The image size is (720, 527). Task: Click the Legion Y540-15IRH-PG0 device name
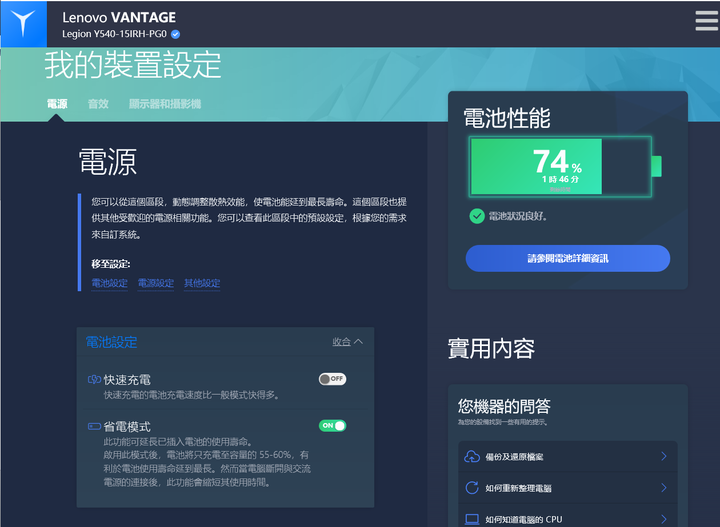pyautogui.click(x=114, y=34)
